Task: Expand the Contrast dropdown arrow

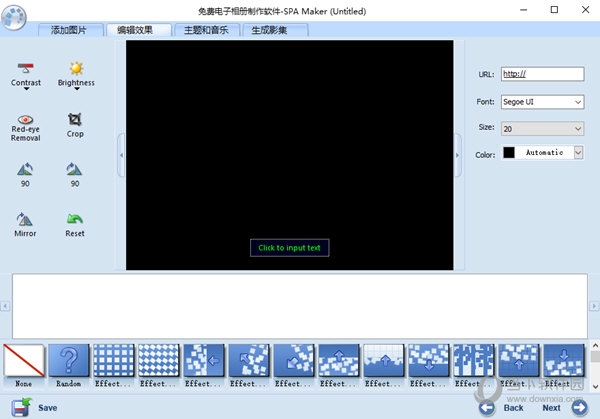Action: pyautogui.click(x=26, y=89)
